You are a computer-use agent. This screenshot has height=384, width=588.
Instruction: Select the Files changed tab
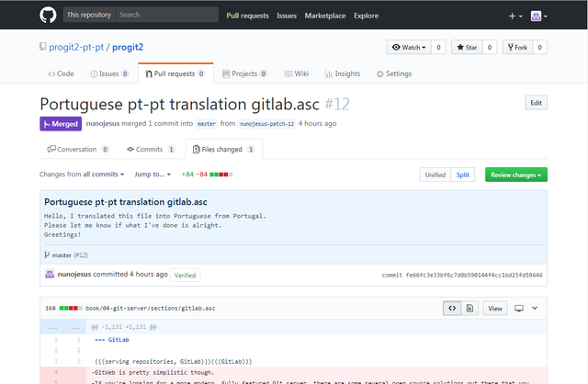click(224, 149)
